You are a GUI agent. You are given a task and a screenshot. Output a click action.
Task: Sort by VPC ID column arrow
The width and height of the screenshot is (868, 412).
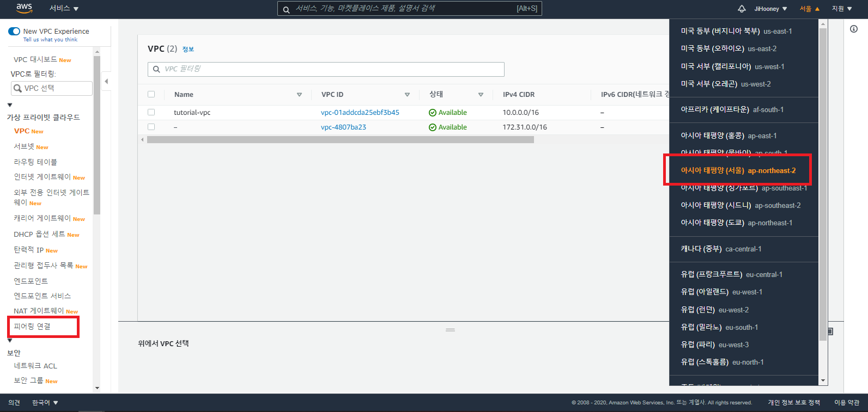coord(407,95)
